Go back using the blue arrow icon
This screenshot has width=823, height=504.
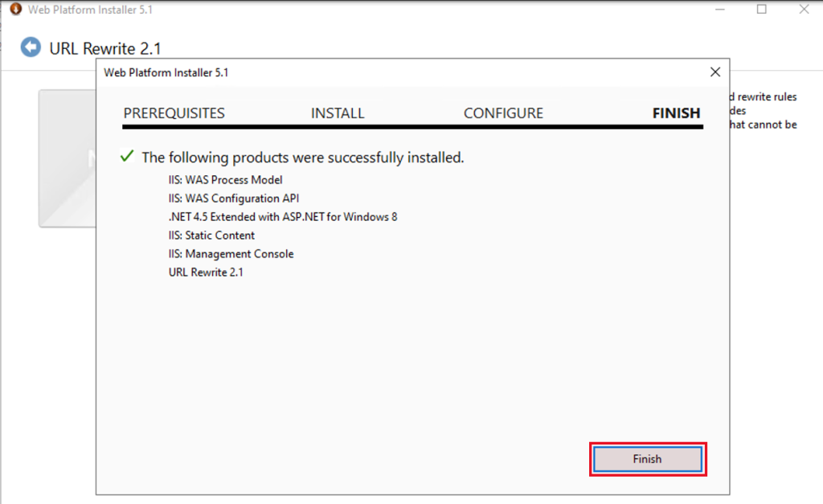point(31,47)
